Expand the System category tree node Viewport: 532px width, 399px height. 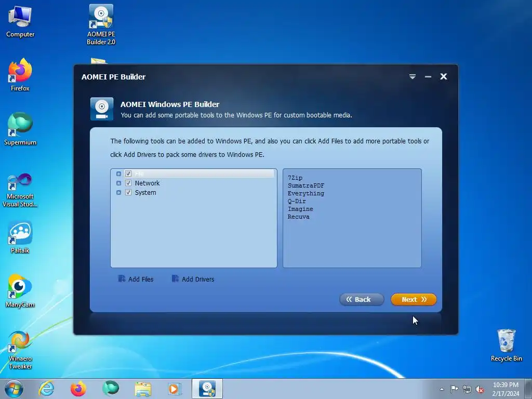pos(118,193)
